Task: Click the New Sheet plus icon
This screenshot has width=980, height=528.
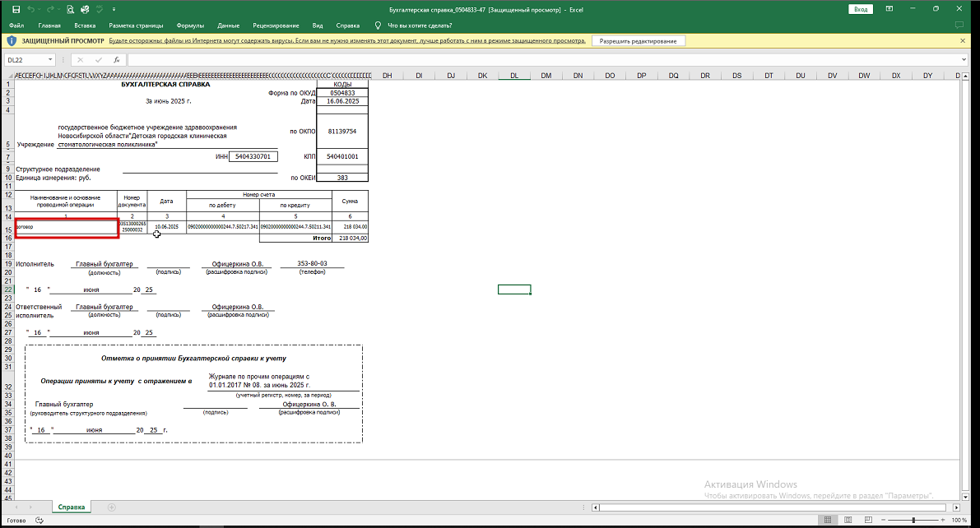Action: [x=111, y=507]
